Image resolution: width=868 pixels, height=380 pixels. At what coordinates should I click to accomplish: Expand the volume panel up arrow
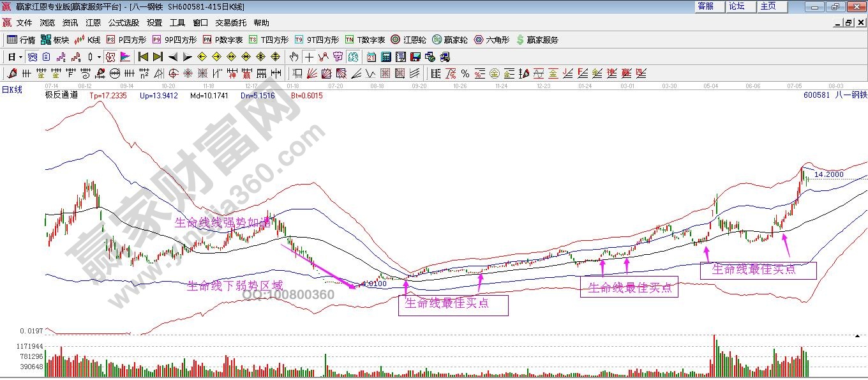tap(857, 335)
